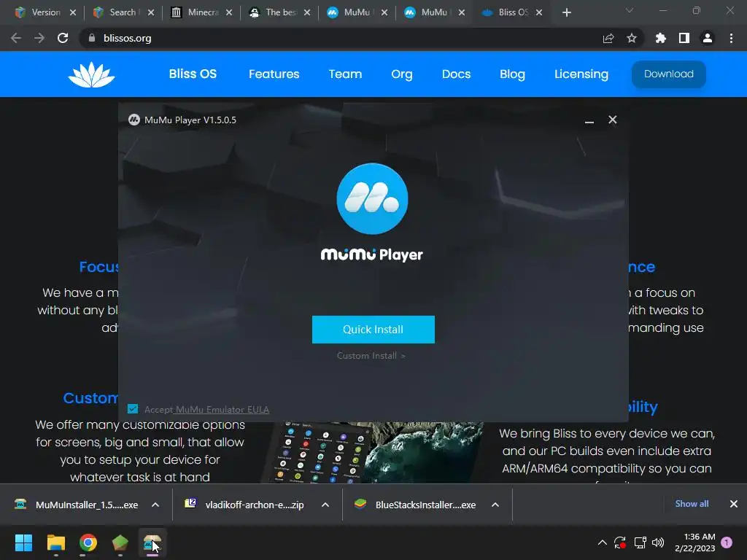Open a new browser tab
Screen dimensions: 747x560
[566, 12]
